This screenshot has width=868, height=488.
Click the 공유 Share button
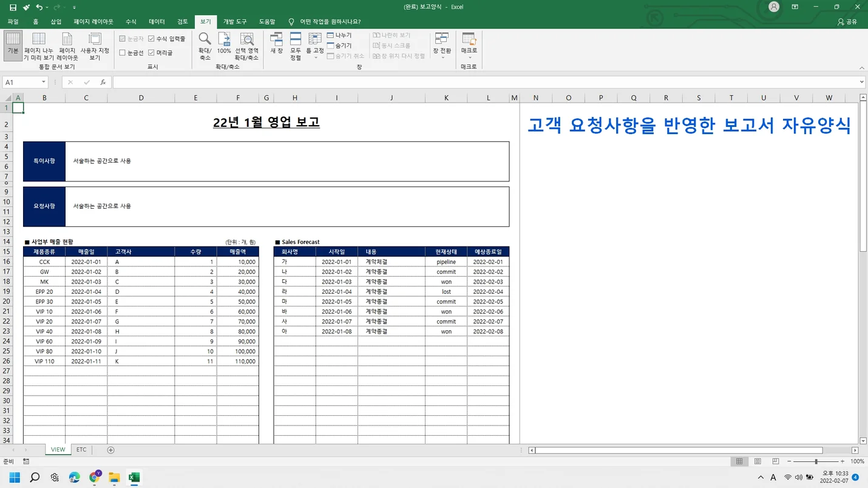847,21
